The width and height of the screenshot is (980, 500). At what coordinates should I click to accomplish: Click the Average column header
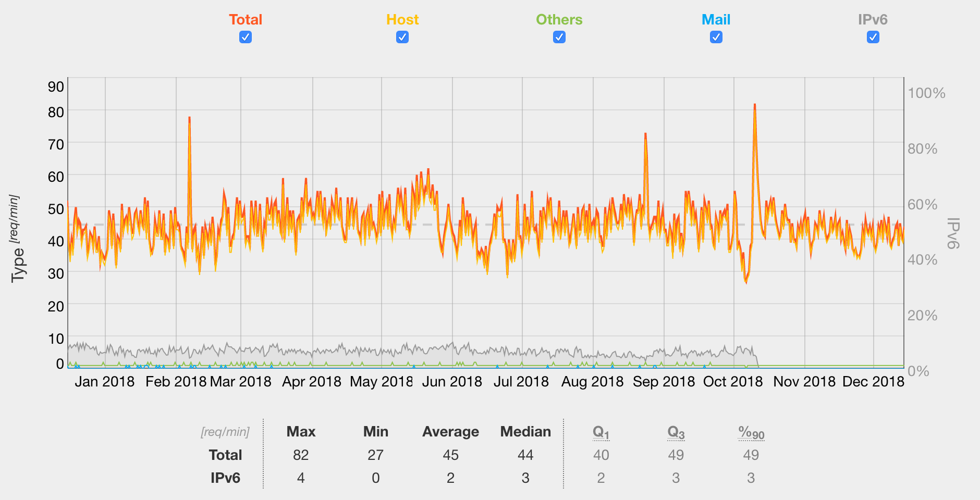(451, 432)
